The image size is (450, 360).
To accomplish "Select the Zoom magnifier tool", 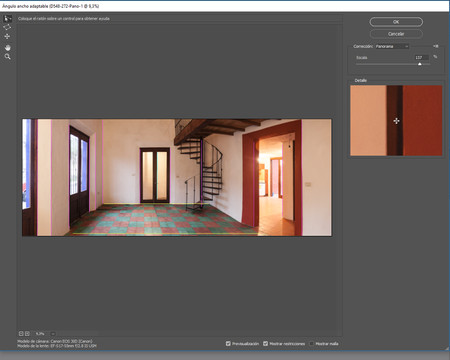I will click(7, 57).
